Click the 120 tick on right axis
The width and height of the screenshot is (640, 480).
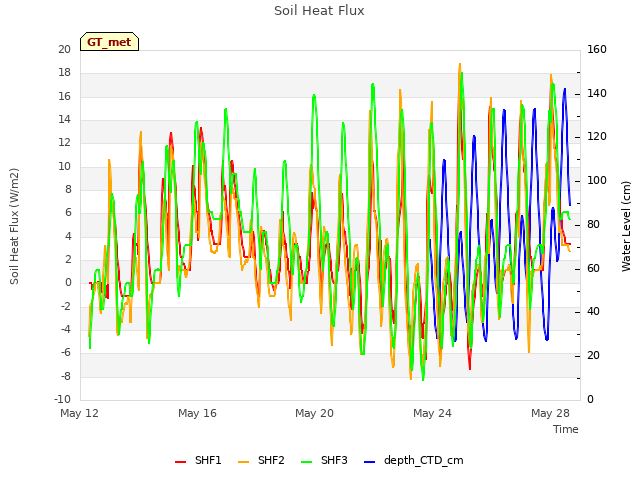click(597, 136)
